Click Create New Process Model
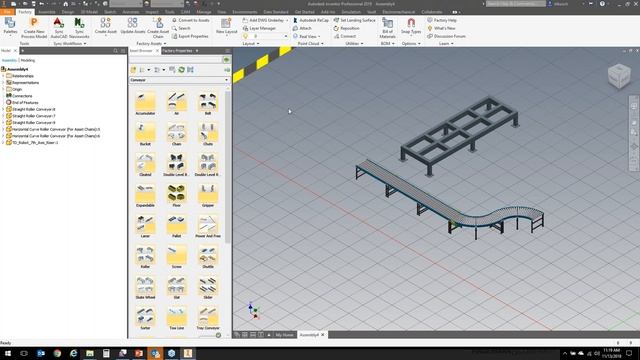The height and width of the screenshot is (360, 640). [34, 28]
